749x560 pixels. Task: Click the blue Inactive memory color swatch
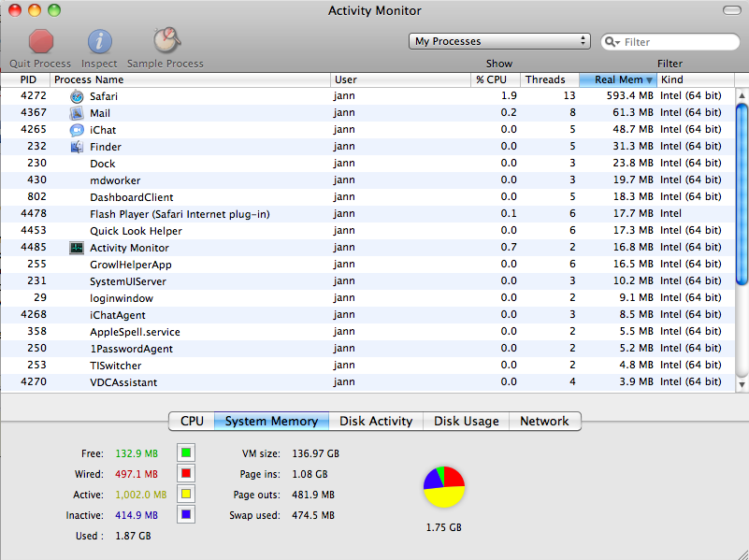[186, 514]
